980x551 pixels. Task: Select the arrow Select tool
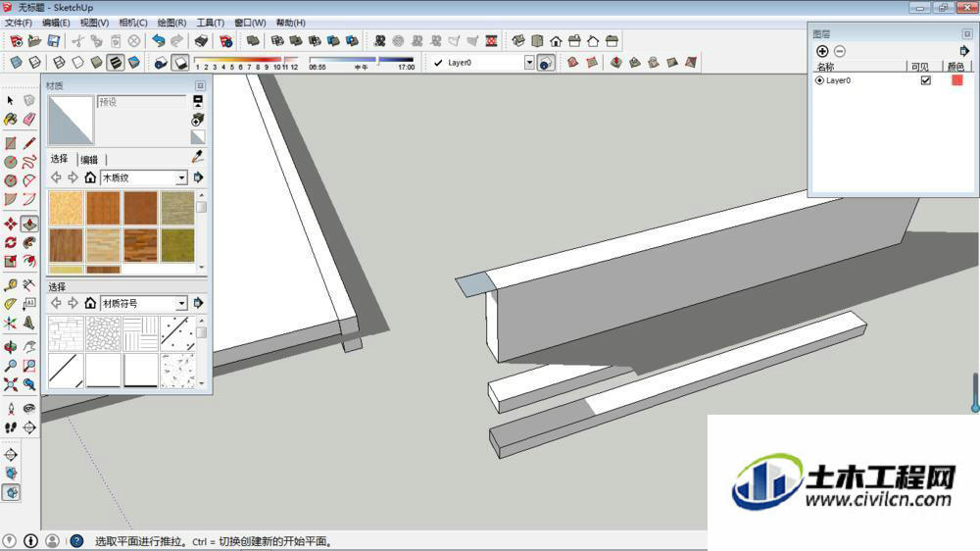click(x=10, y=100)
